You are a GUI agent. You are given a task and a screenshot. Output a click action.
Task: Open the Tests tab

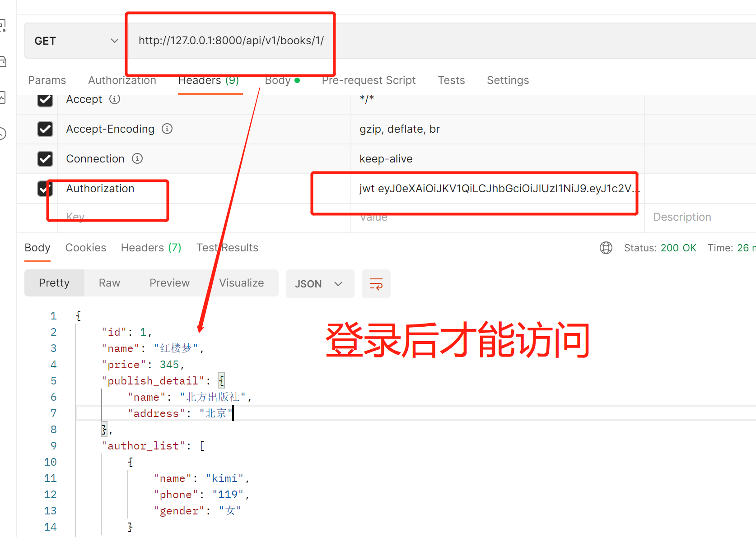[451, 80]
